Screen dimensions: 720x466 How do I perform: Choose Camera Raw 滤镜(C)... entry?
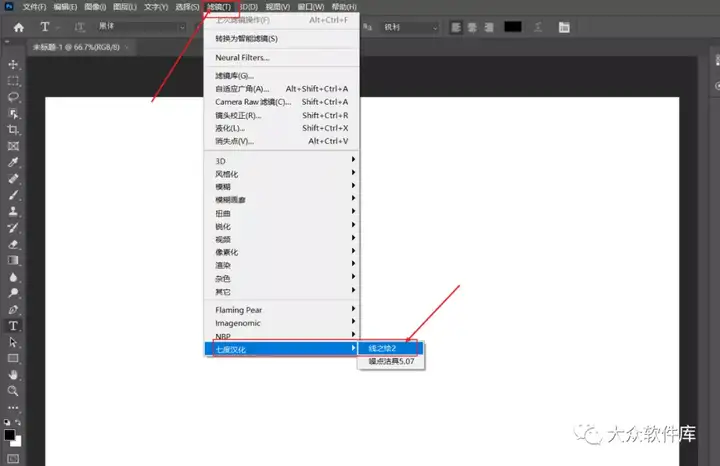[281, 102]
